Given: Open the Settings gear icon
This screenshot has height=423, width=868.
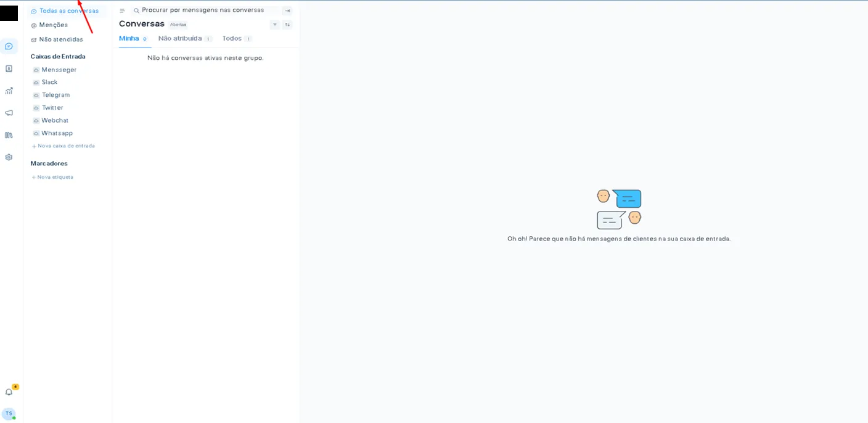Looking at the screenshot, I should click(9, 157).
